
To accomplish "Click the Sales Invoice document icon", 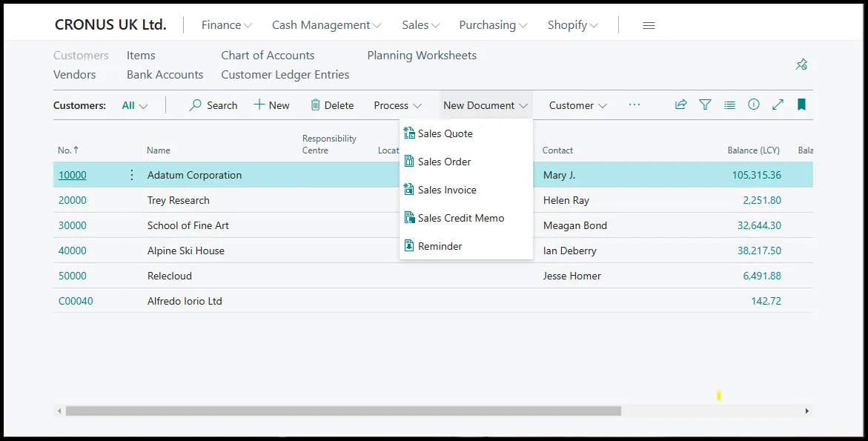I will click(x=409, y=189).
